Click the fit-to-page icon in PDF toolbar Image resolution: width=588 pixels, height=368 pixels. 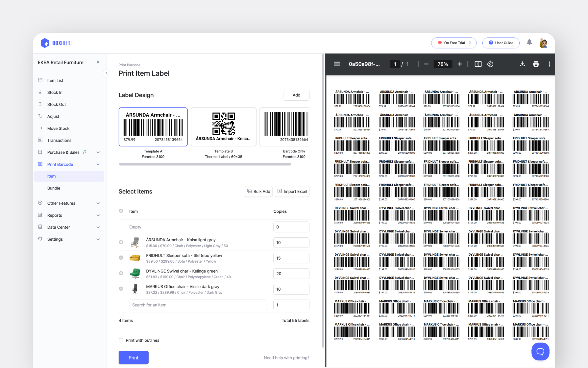[x=478, y=64]
